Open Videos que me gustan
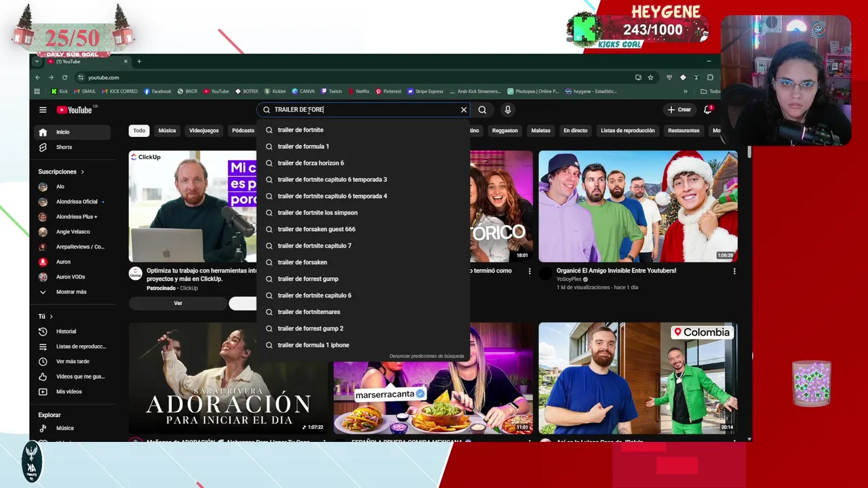Screen dimensions: 868x488 [x=73, y=376]
